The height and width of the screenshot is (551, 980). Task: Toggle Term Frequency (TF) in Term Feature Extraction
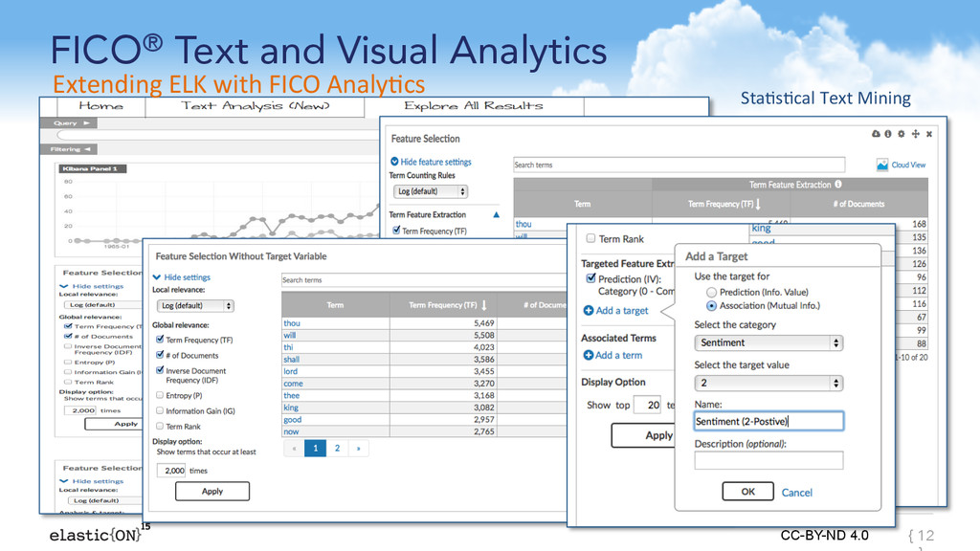point(396,230)
